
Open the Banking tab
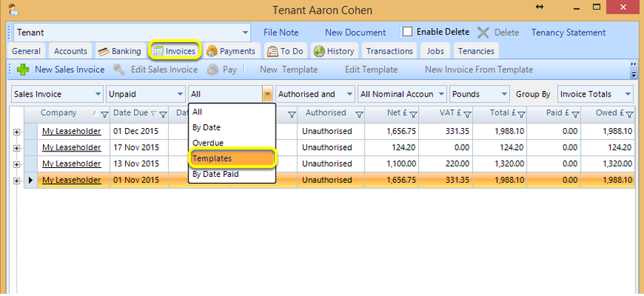(121, 51)
